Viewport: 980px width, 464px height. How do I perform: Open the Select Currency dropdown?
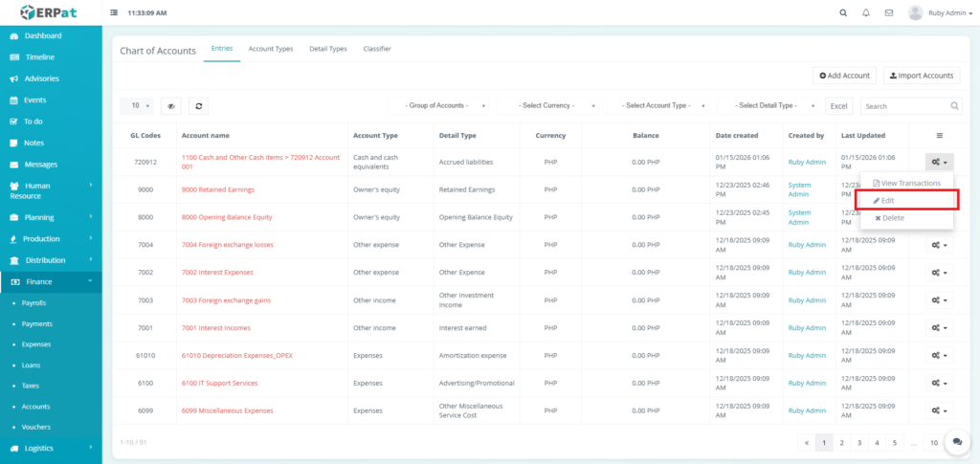(550, 106)
